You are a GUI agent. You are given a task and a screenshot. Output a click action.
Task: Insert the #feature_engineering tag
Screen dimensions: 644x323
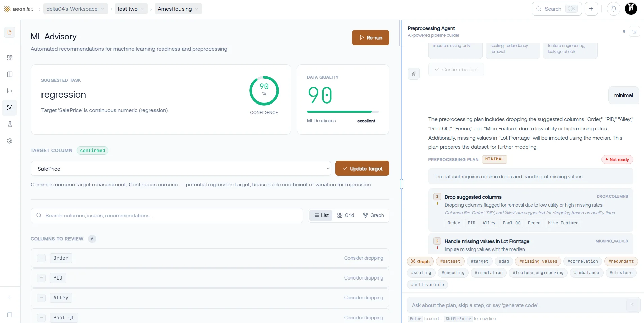click(x=538, y=273)
